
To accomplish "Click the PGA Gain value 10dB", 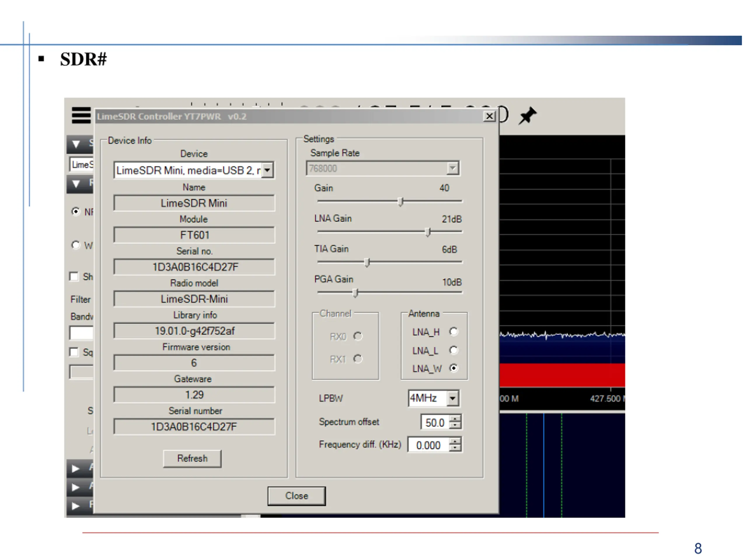I will click(452, 282).
